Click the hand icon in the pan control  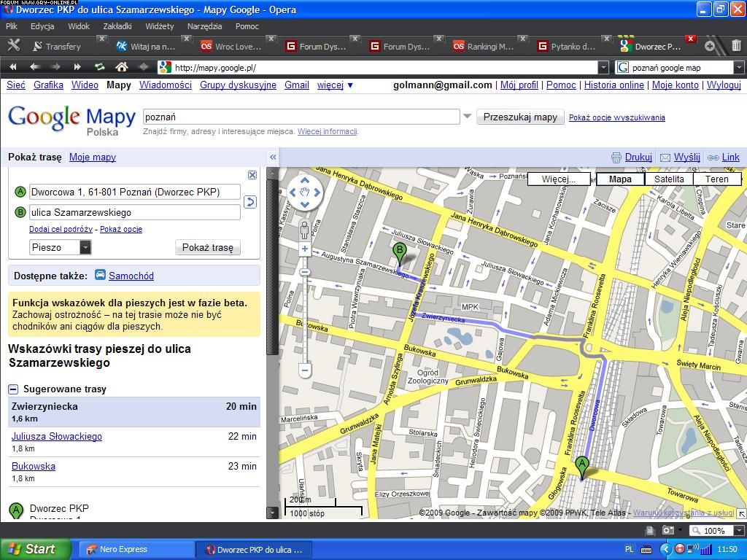click(x=305, y=192)
